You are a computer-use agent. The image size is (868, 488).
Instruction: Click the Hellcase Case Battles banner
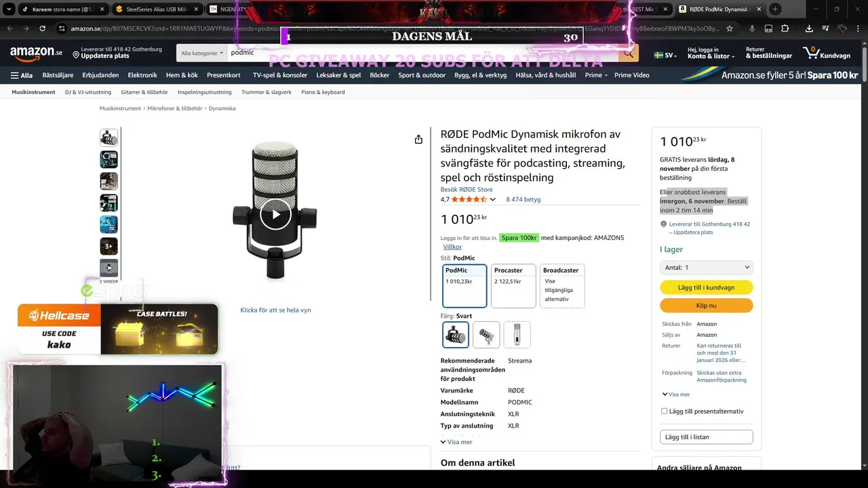[x=118, y=329]
